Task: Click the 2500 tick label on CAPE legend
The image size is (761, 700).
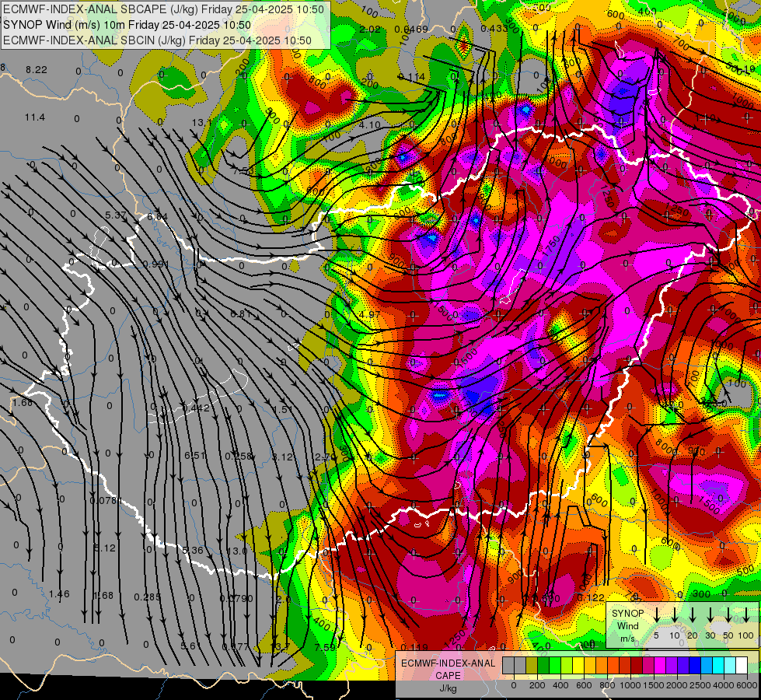Action: [x=700, y=685]
